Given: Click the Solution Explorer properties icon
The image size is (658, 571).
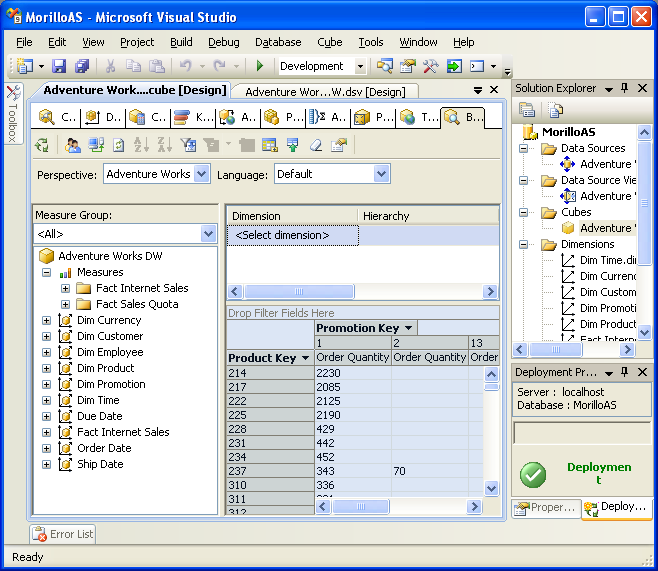Looking at the screenshot, I should 527,110.
